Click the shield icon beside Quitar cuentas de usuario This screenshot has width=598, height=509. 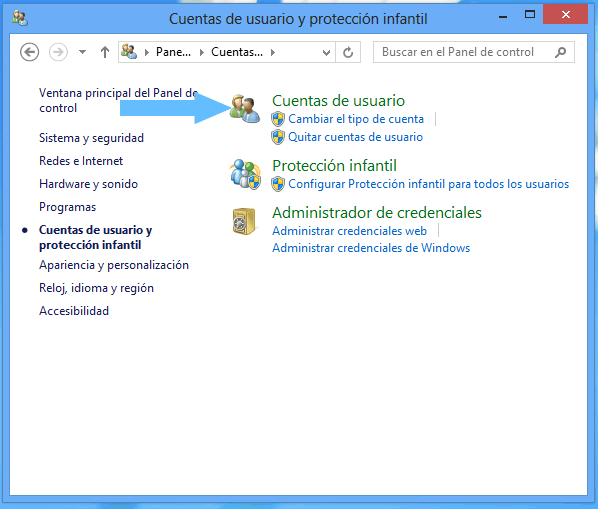click(278, 137)
